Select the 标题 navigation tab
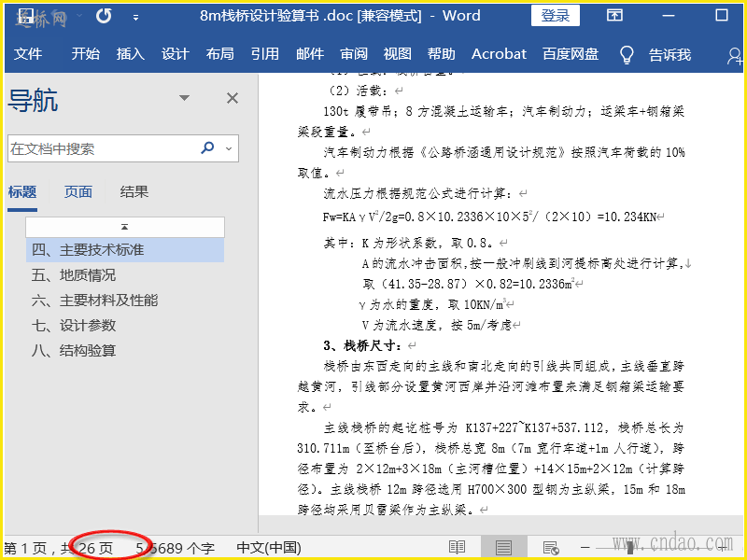The height and width of the screenshot is (560, 747). [x=22, y=192]
